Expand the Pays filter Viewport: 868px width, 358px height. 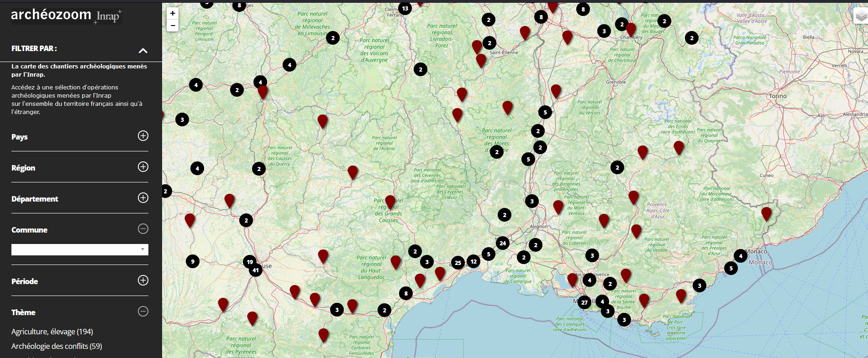tap(143, 136)
